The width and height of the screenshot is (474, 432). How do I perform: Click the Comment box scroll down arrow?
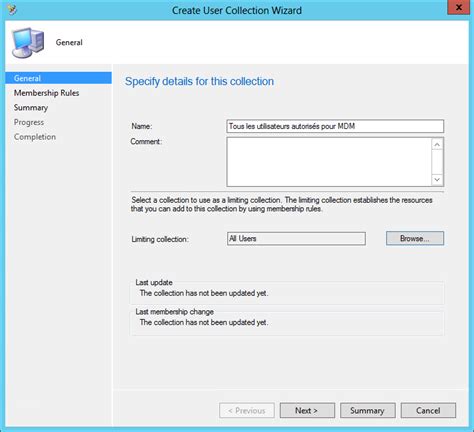tap(437, 180)
